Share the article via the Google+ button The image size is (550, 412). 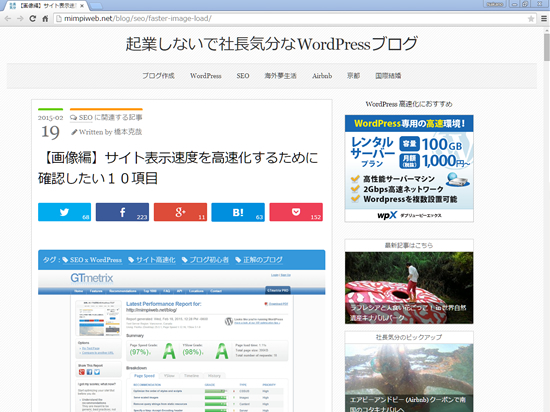tap(180, 212)
